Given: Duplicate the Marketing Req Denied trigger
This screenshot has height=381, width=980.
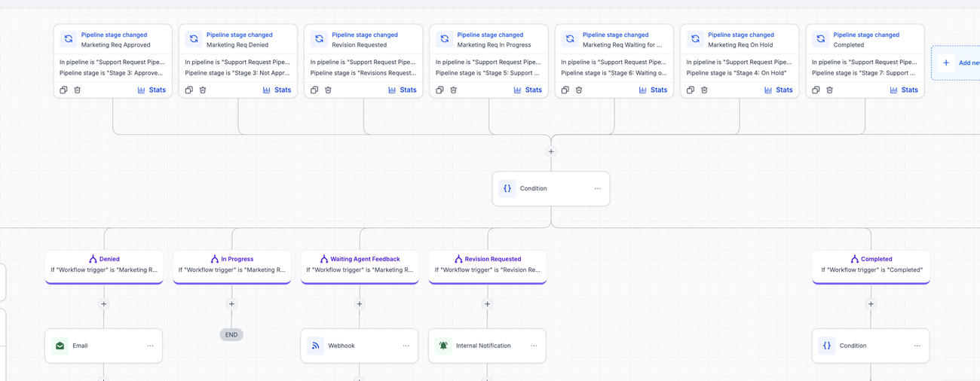Looking at the screenshot, I should pyautogui.click(x=189, y=90).
